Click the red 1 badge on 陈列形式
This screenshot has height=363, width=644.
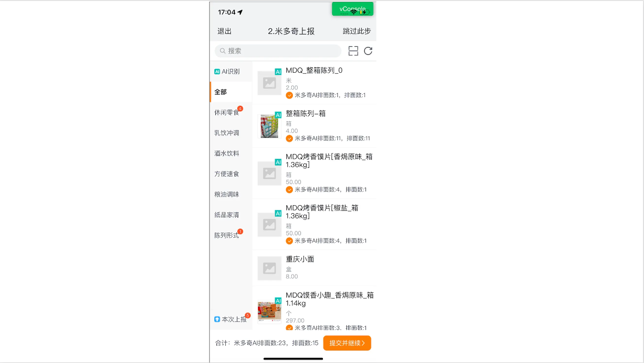pos(240,231)
